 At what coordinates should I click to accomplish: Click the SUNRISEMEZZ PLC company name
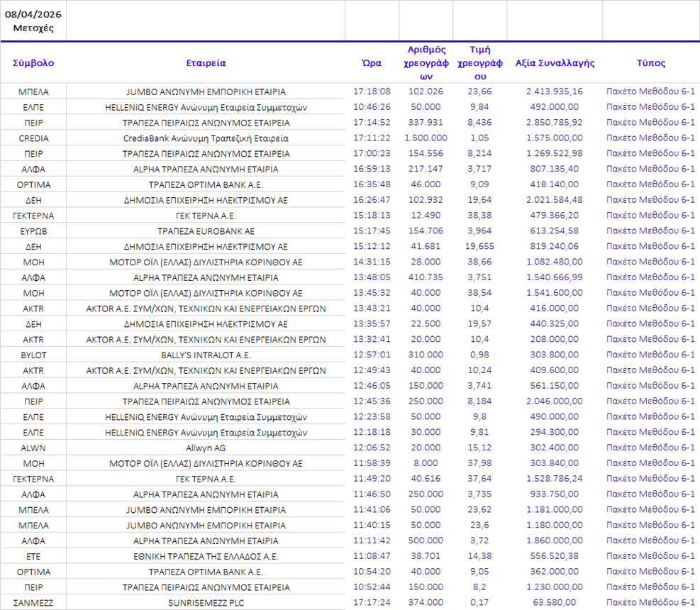(x=206, y=602)
